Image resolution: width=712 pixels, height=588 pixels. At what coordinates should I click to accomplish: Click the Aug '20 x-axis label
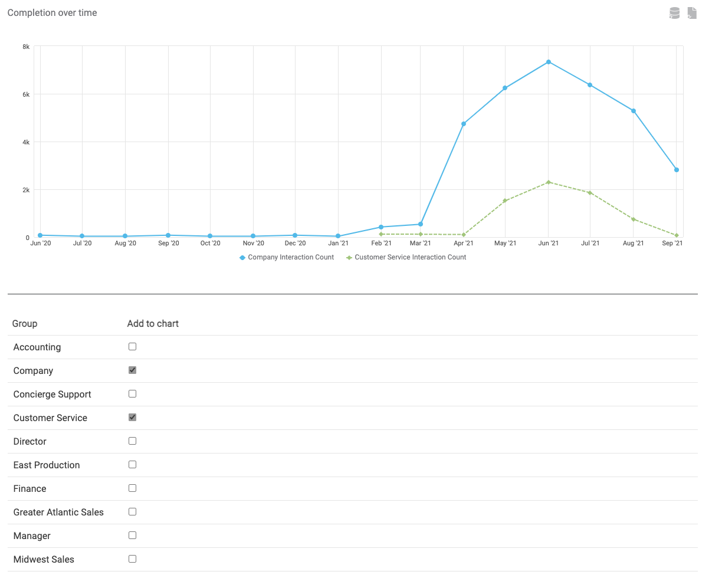125,244
